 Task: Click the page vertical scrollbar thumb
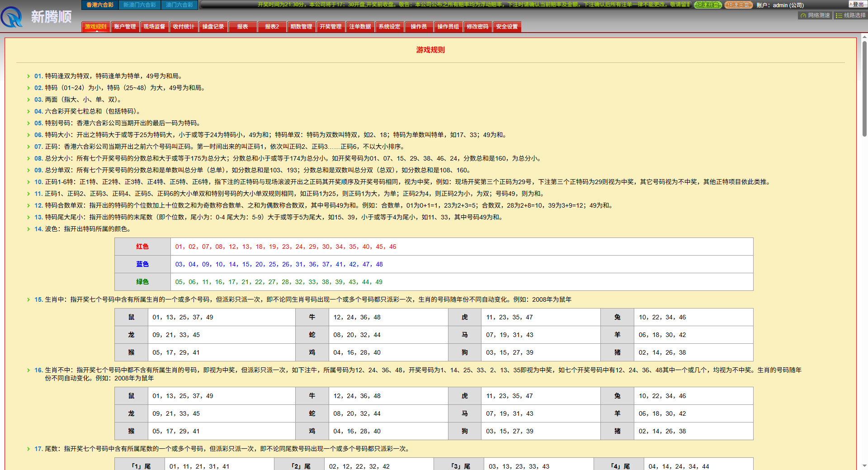pyautogui.click(x=864, y=88)
